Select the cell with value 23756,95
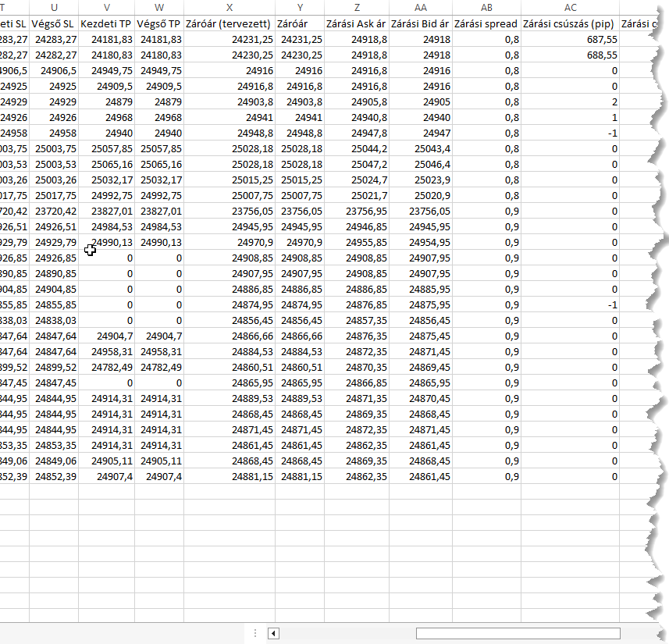 357,212
